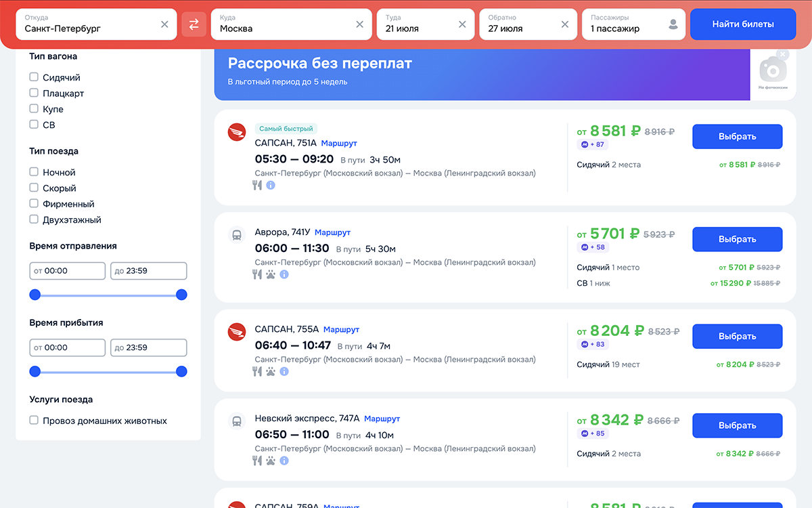Open the Обратно date picker
Screen dimensions: 812x508
click(528, 24)
